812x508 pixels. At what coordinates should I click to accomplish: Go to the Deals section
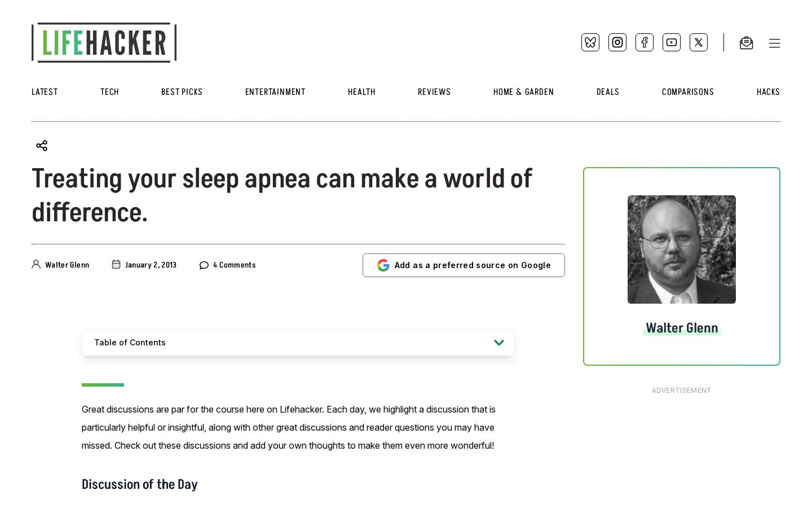pyautogui.click(x=608, y=92)
